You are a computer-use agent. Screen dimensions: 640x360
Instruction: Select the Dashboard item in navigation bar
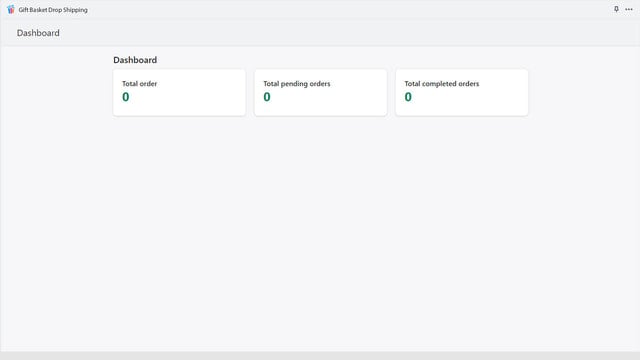pos(38,33)
